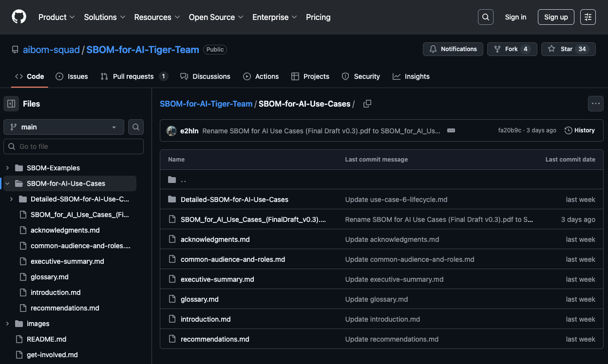Open common-audience-and-roles.md in the file table

tap(233, 259)
